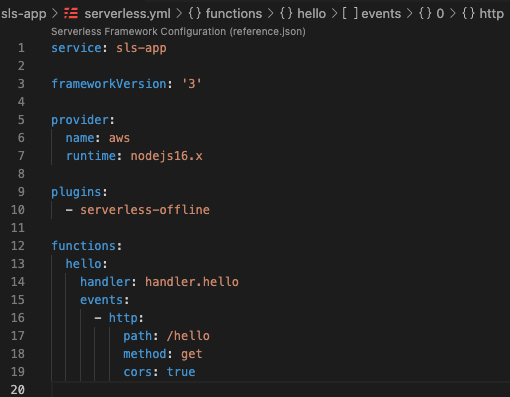Click the sls-app breadcrumb folder

[24, 14]
